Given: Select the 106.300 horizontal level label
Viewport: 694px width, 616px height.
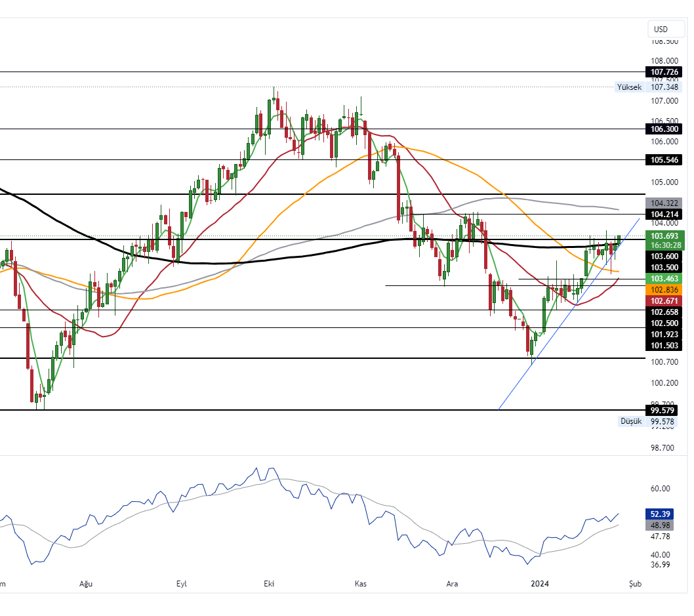Looking at the screenshot, I should [x=664, y=129].
